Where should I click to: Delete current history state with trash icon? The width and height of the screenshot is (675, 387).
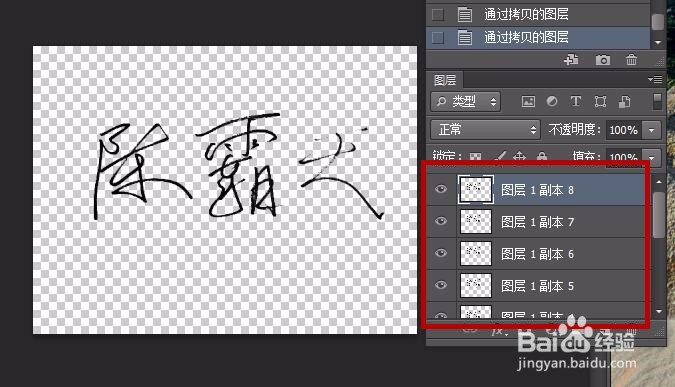pyautogui.click(x=632, y=60)
